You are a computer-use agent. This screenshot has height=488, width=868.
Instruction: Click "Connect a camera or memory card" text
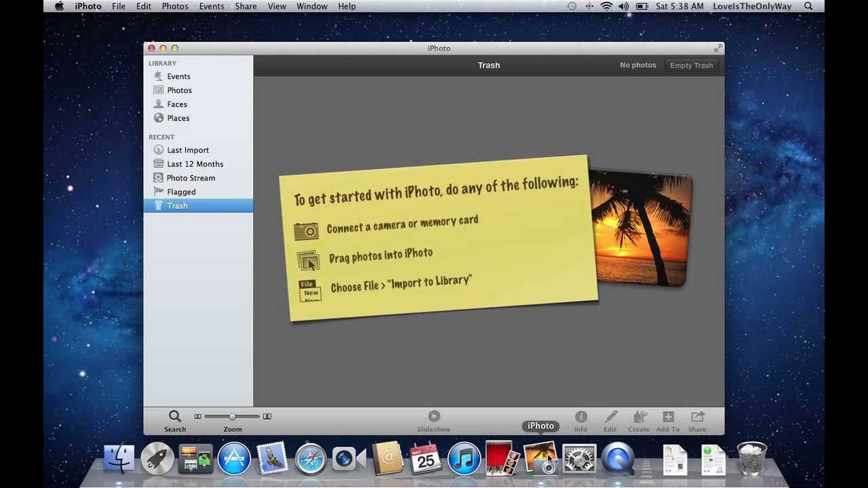coord(402,224)
